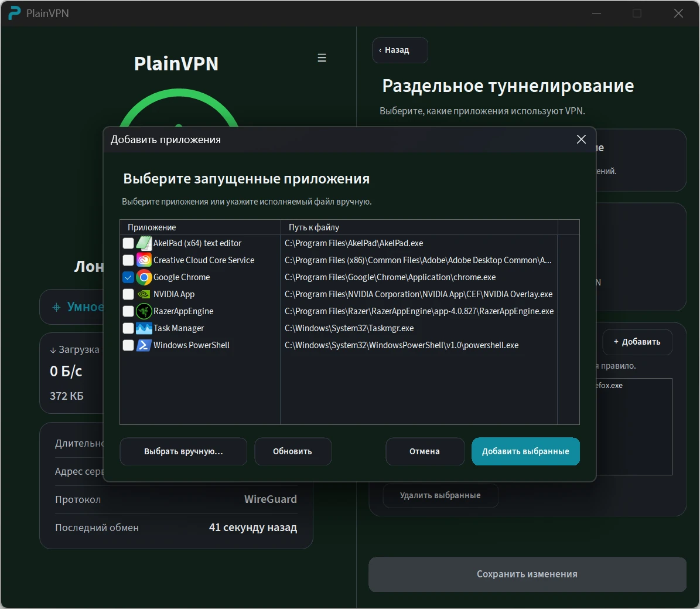Click Сохранить изменения button
Viewport: 700px width, 609px height.
point(527,574)
